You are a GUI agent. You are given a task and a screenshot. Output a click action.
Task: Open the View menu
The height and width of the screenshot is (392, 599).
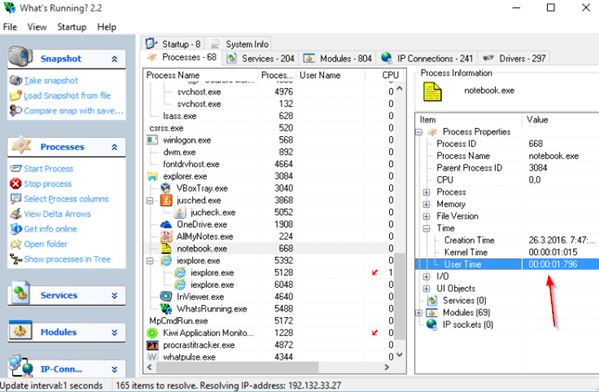(37, 27)
